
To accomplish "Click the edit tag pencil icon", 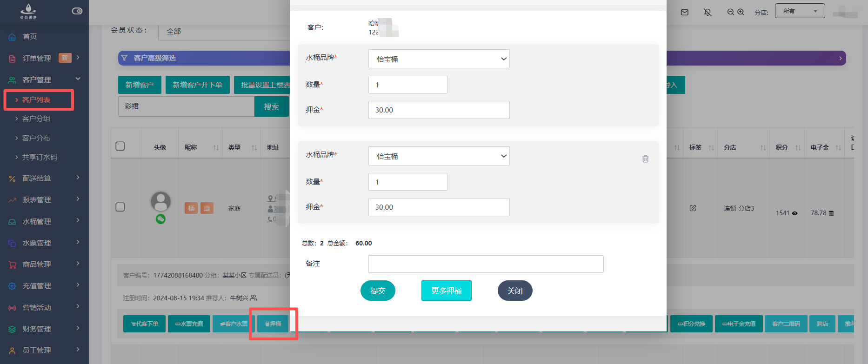I will point(693,208).
